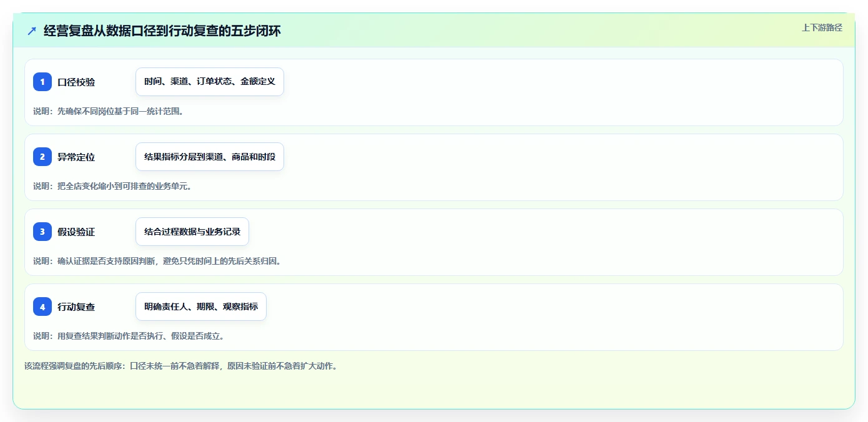Click the 假设验证 step title
The image size is (868, 422).
(x=76, y=232)
